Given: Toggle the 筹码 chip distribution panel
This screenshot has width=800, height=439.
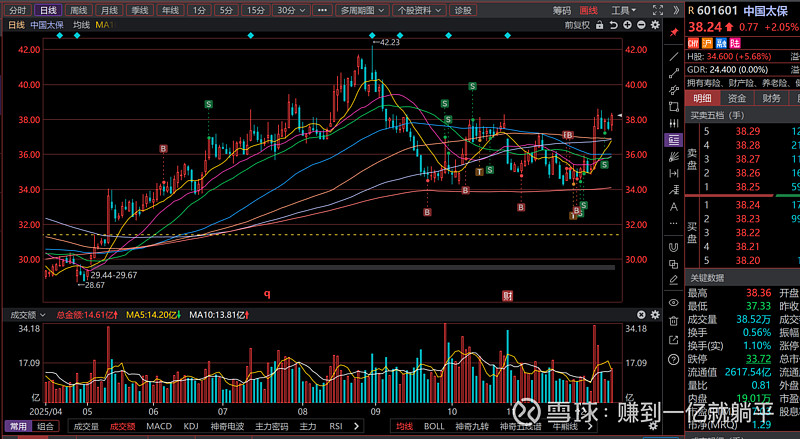Looking at the screenshot, I should [x=563, y=9].
